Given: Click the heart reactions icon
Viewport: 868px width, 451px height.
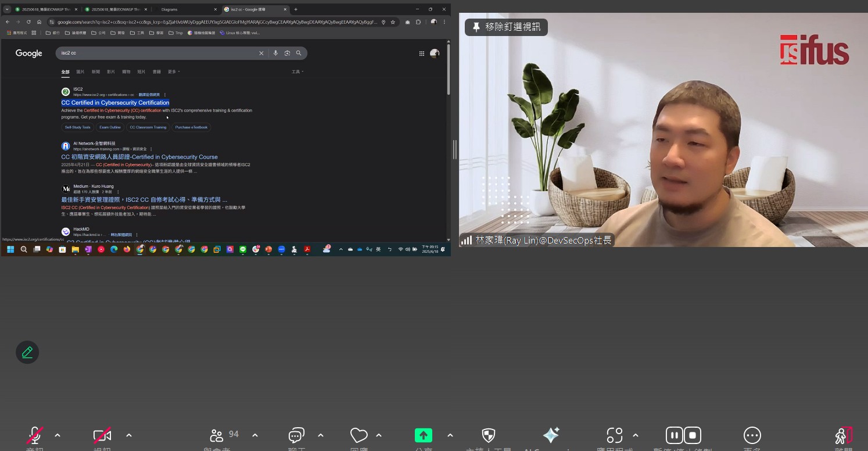Looking at the screenshot, I should click(x=359, y=435).
